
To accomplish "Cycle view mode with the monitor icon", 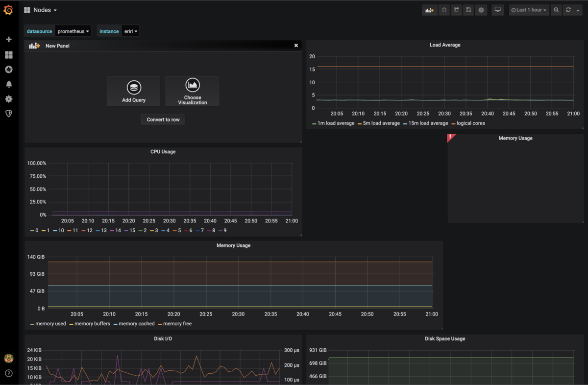I will coord(497,10).
